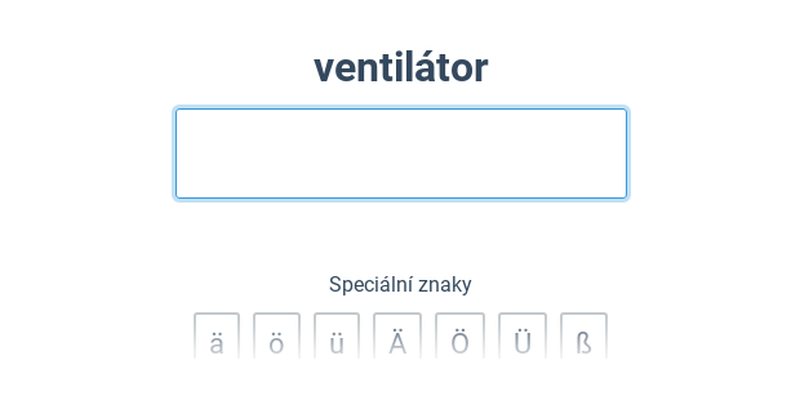Image resolution: width=800 pixels, height=400 pixels.
Task: Insert lowercase ü special character
Action: [x=337, y=338]
